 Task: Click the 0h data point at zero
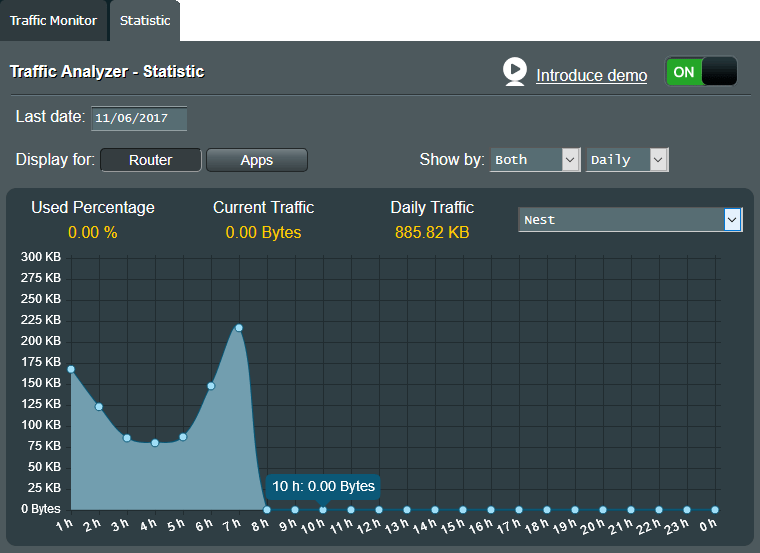pos(715,510)
